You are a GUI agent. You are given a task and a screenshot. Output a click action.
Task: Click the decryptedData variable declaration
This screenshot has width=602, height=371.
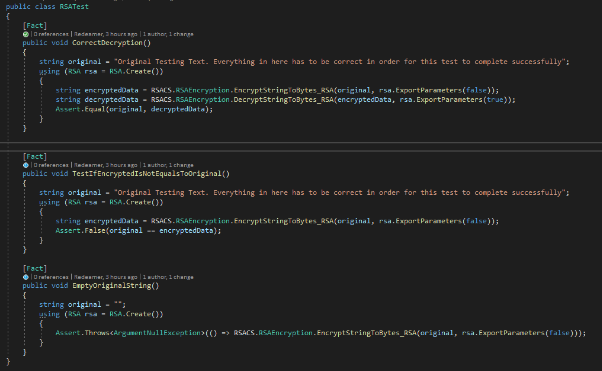111,99
